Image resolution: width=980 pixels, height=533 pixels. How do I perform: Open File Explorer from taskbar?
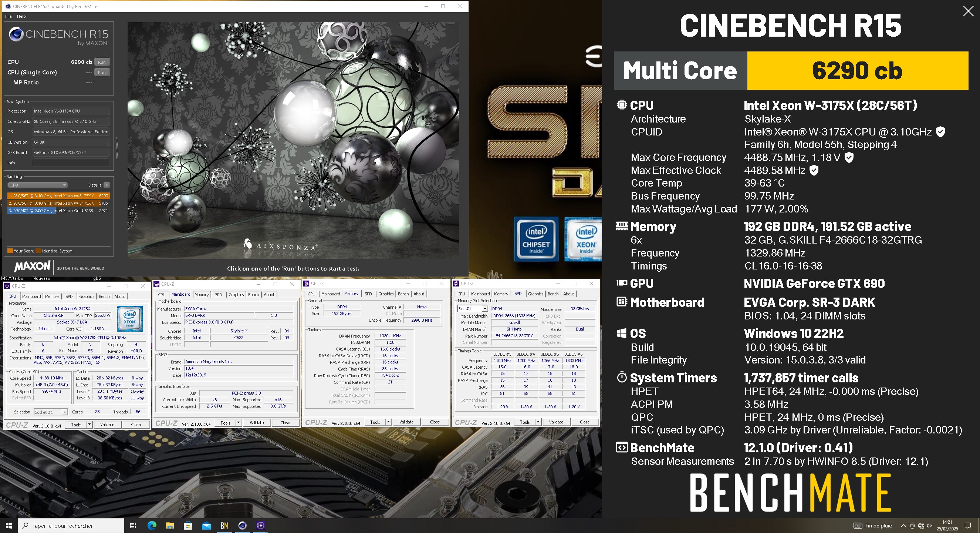170,526
